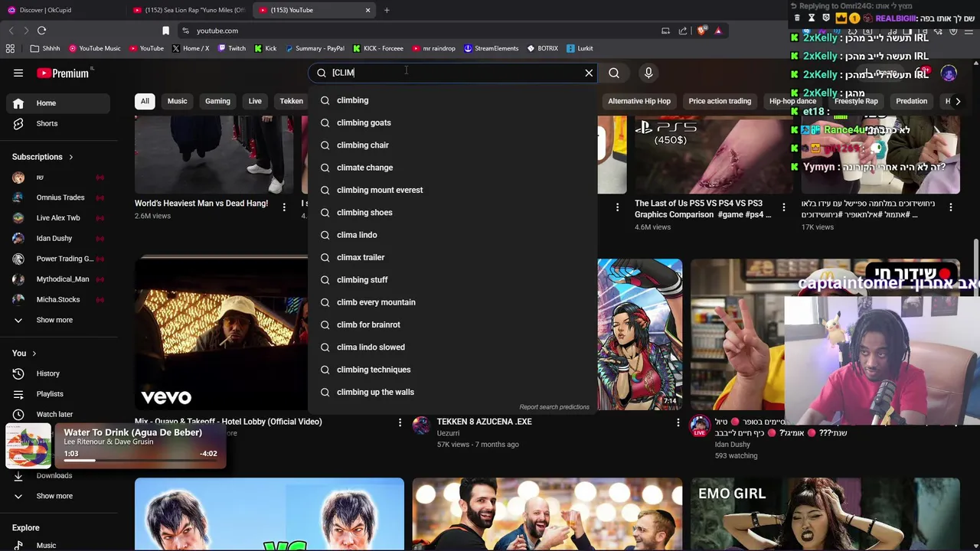This screenshot has width=980, height=551.
Task: Open the Uezurri channel link
Action: [448, 433]
